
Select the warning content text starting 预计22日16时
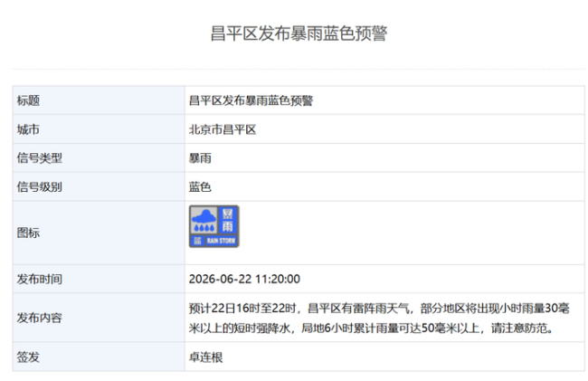(379, 318)
